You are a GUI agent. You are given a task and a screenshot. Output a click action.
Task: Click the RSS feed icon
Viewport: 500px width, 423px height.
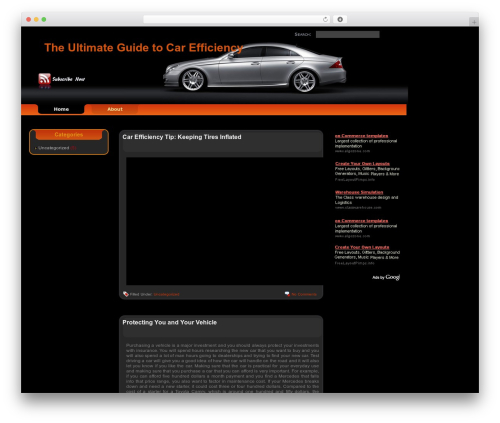(44, 79)
